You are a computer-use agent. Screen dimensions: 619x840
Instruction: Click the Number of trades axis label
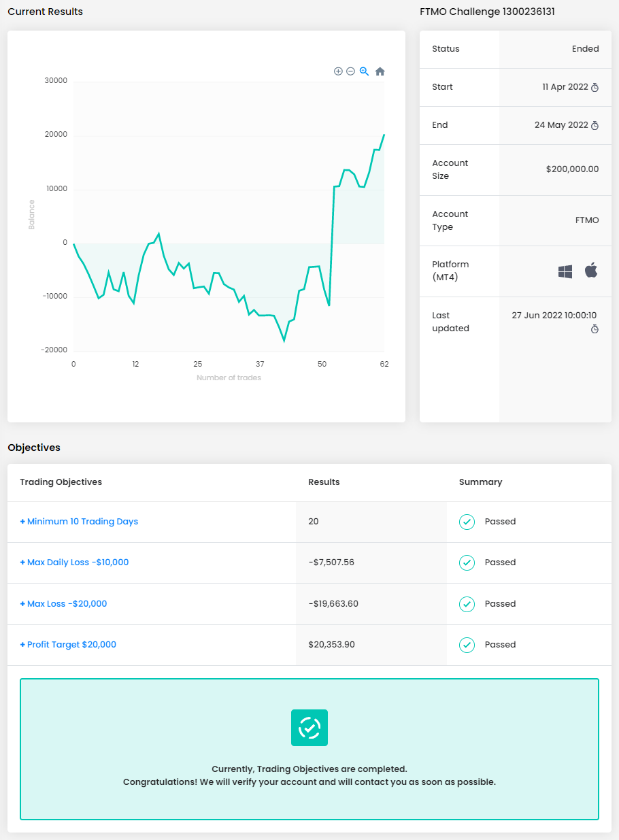point(229,377)
